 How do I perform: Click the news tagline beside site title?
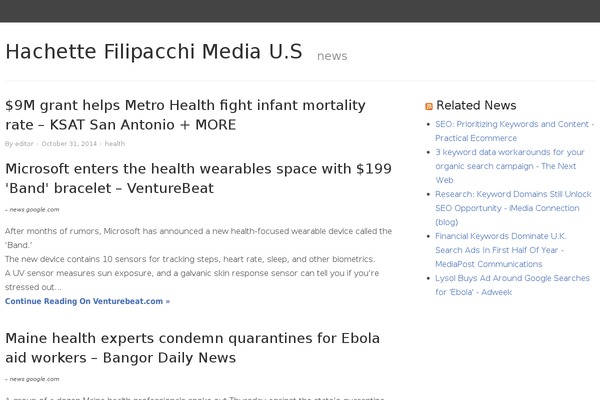click(332, 56)
